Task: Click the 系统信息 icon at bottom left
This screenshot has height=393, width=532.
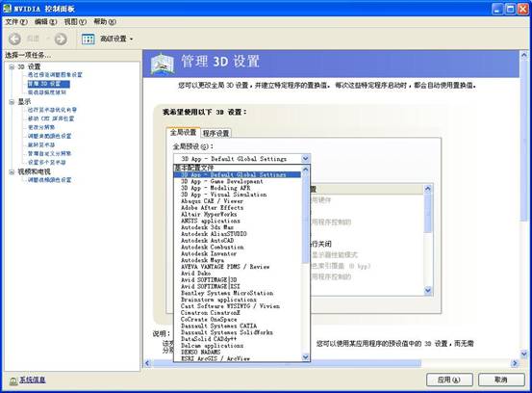Action: pos(13,380)
